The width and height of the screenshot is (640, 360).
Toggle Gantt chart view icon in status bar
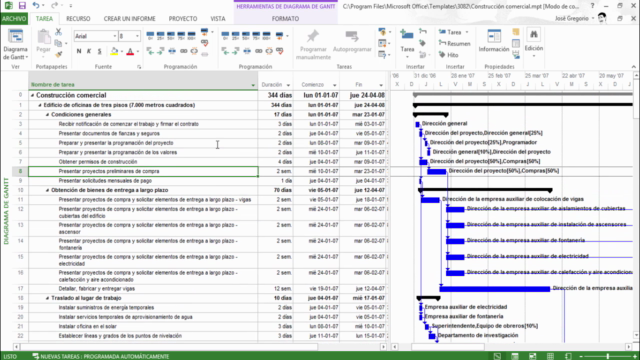[x=497, y=356]
